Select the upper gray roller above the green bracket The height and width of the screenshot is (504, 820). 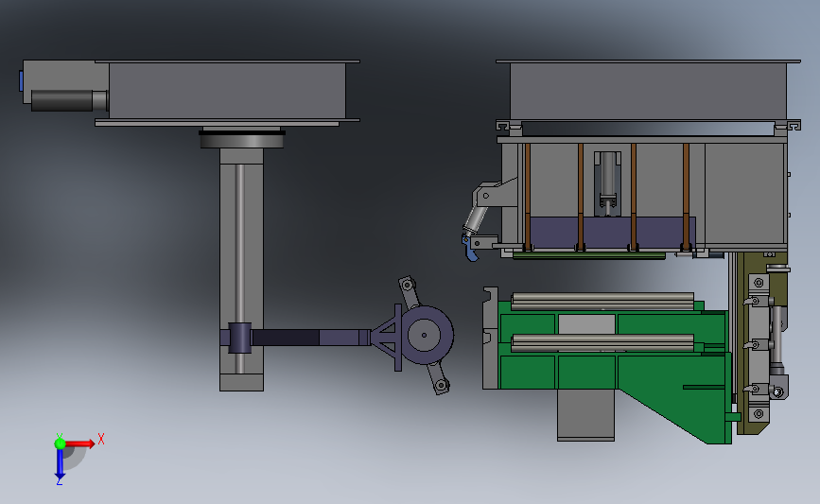(x=602, y=301)
